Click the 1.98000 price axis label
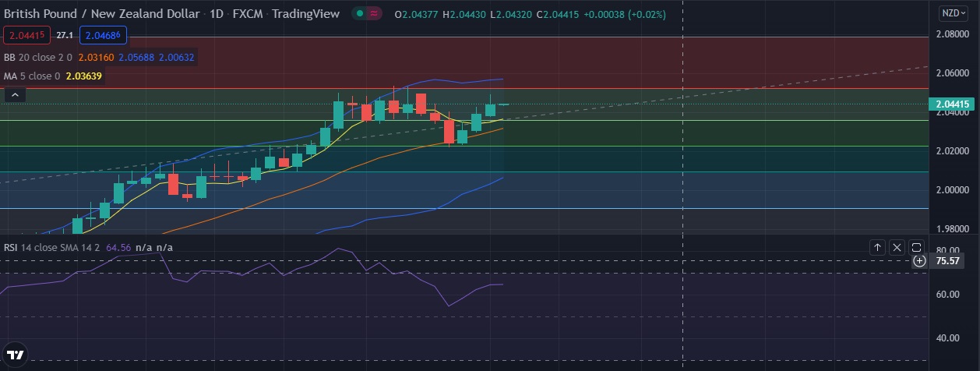Viewport: 980px width, 371px height. (953, 228)
